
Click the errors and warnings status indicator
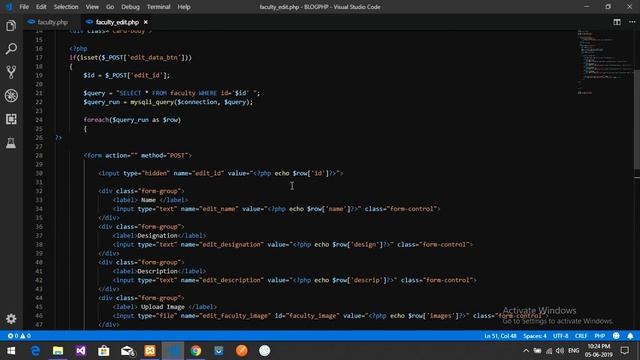click(x=19, y=336)
